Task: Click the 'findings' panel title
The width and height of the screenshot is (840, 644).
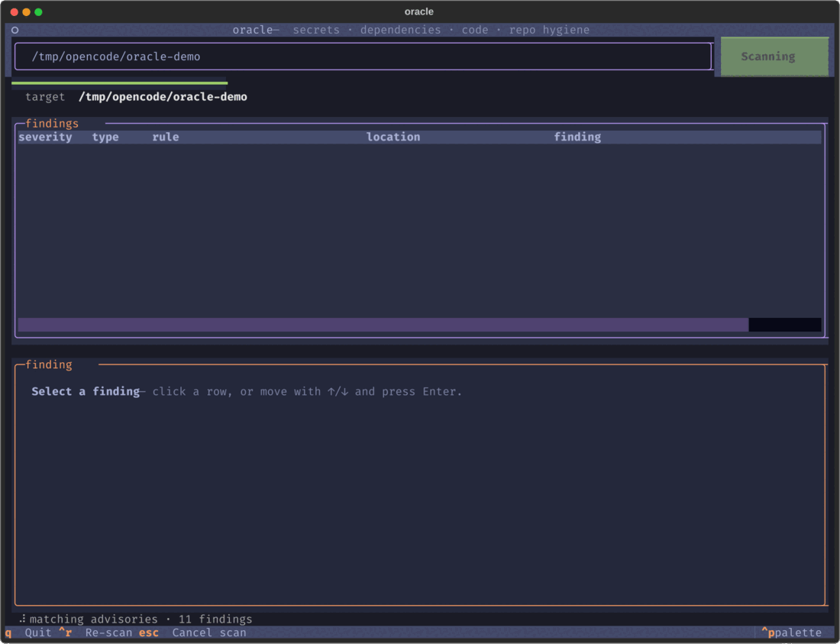Action: tap(52, 124)
